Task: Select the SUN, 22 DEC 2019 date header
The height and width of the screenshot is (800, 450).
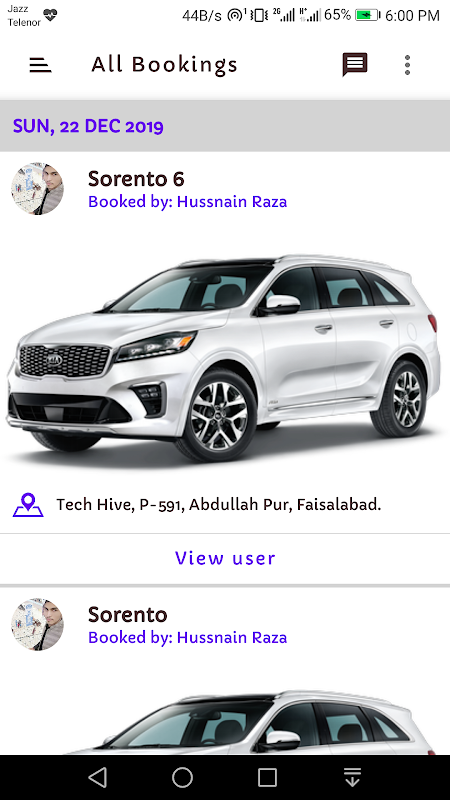Action: pos(88,126)
